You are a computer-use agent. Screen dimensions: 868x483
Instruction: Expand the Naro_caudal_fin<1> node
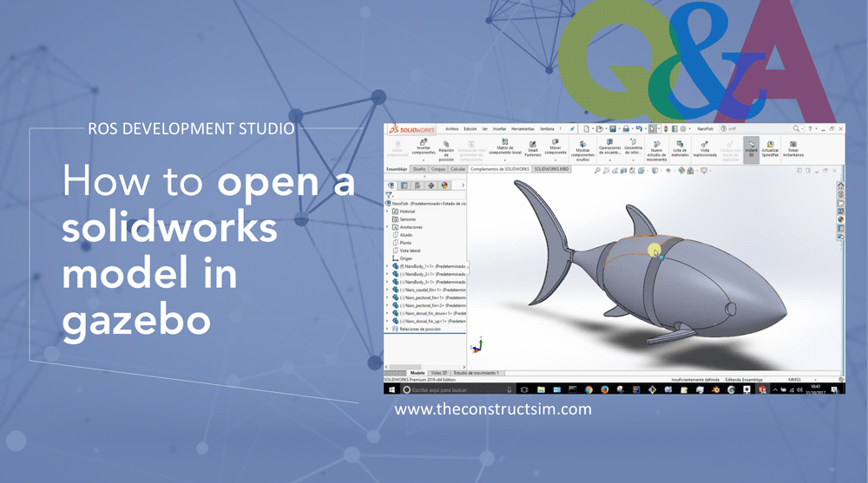tap(387, 290)
